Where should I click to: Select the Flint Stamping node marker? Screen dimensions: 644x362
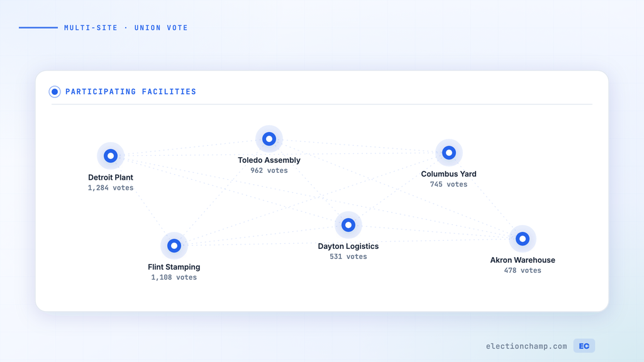[x=174, y=246]
